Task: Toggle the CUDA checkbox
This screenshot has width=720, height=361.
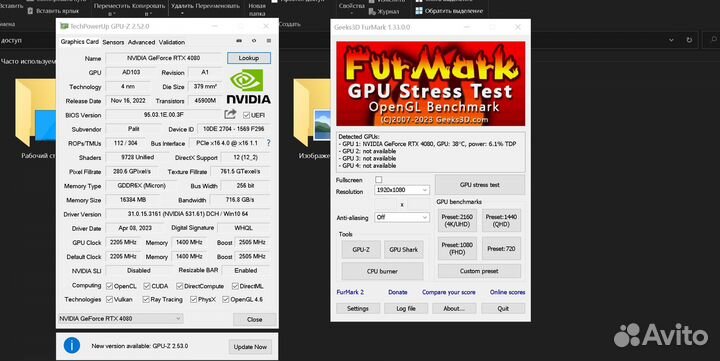Action: pyautogui.click(x=146, y=286)
